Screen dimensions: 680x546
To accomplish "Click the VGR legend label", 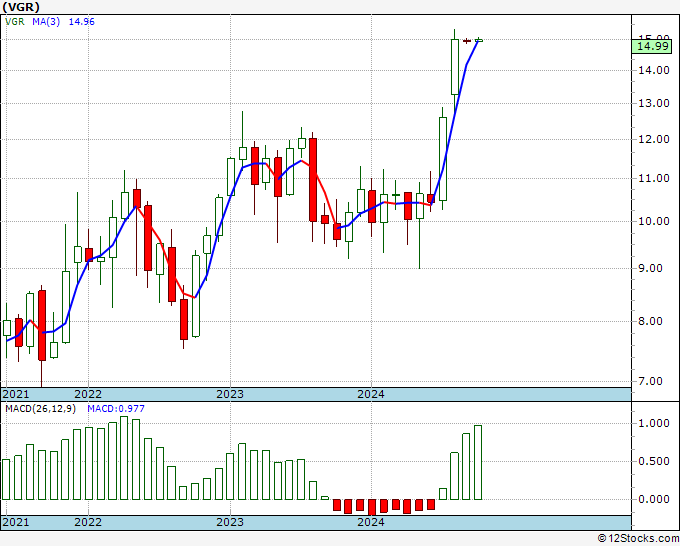I will coord(15,22).
